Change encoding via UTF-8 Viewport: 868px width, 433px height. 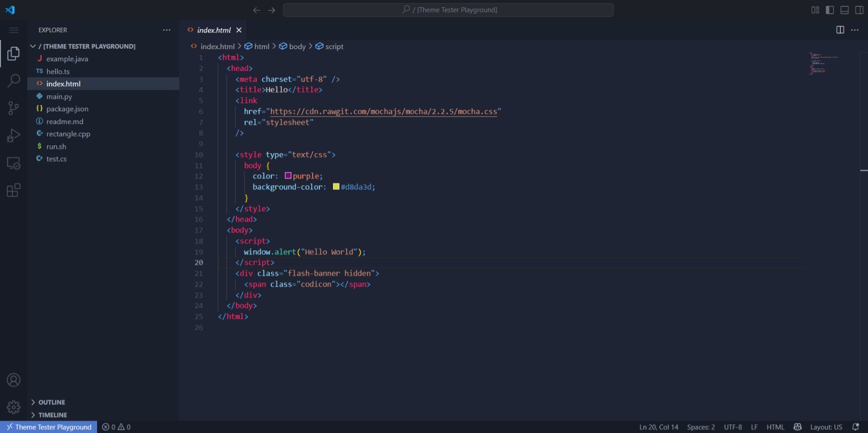tap(733, 427)
